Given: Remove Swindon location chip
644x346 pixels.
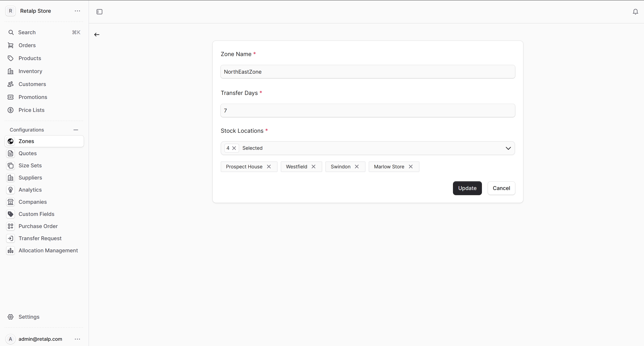Looking at the screenshot, I should pyautogui.click(x=357, y=167).
